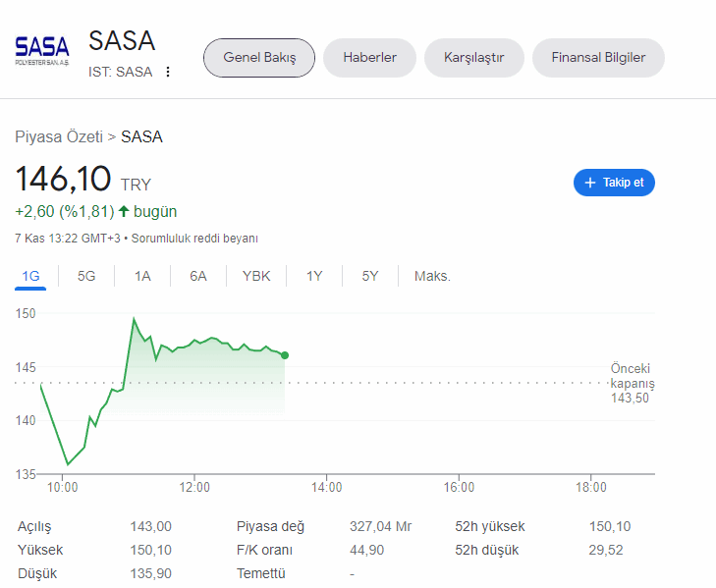Click the +2,60 (%1,81) daily change text
The image size is (716, 588).
(x=65, y=212)
